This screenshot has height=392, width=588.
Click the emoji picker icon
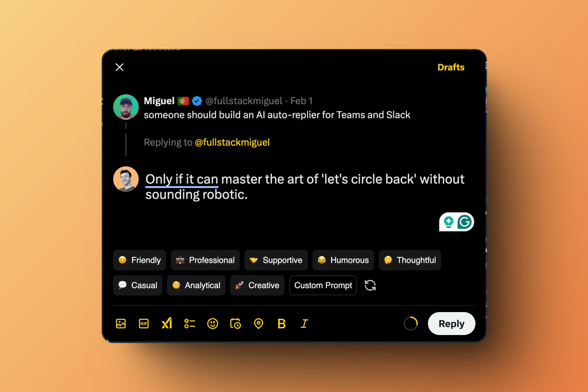click(x=213, y=324)
